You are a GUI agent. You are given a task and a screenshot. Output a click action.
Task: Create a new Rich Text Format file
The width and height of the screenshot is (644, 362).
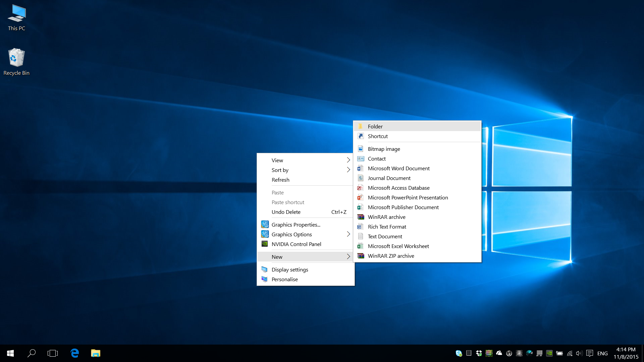(417, 227)
